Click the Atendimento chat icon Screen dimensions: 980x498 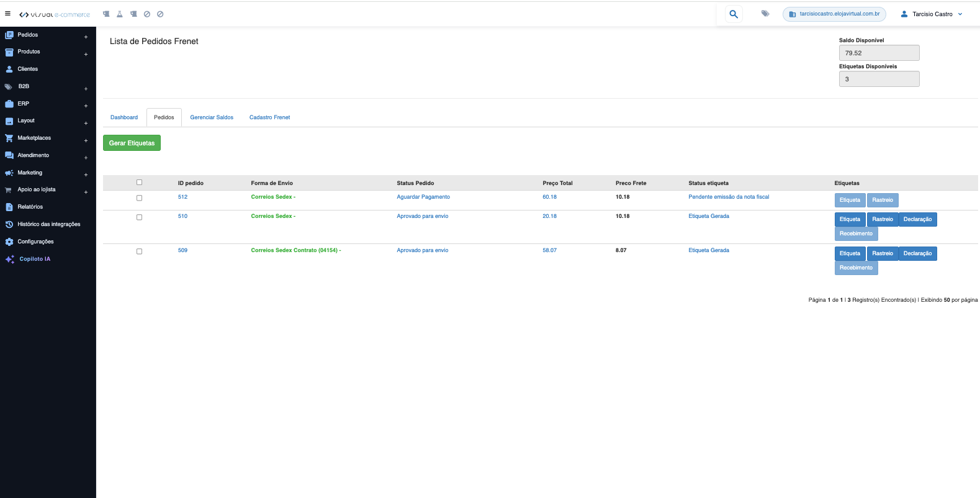click(x=9, y=155)
